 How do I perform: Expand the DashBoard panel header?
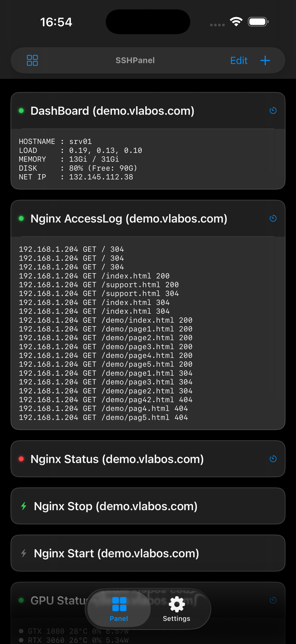(x=112, y=110)
